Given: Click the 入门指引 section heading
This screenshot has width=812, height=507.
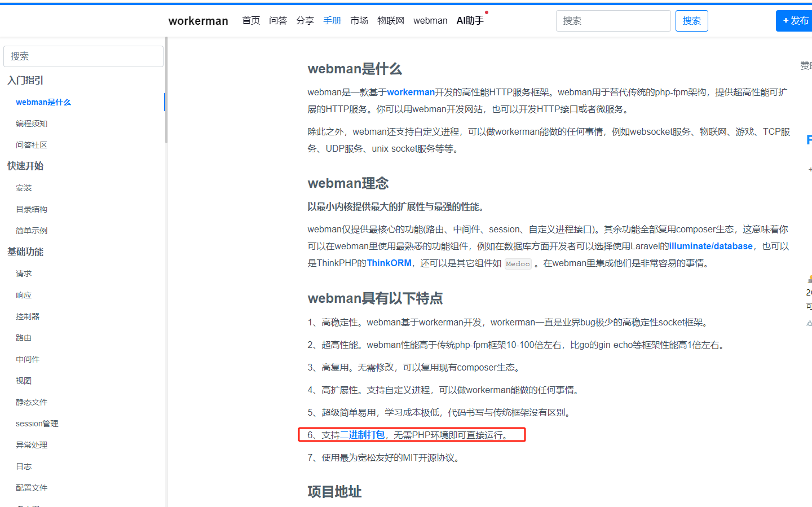Looking at the screenshot, I should click(25, 80).
